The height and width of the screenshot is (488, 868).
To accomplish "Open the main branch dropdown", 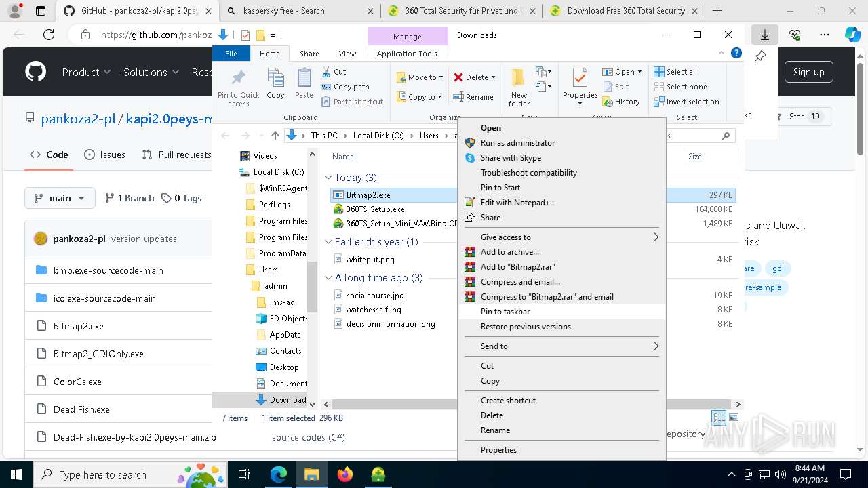I will pos(60,198).
